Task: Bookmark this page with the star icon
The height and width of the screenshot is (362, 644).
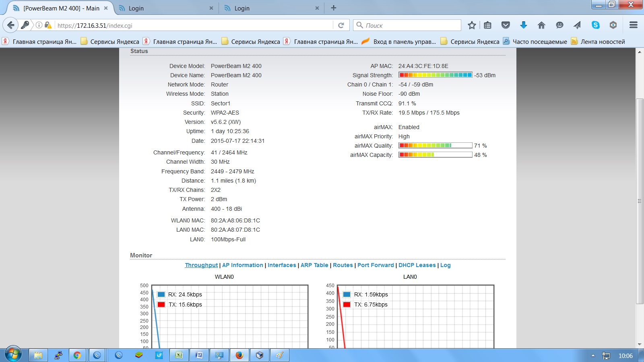Action: point(472,25)
